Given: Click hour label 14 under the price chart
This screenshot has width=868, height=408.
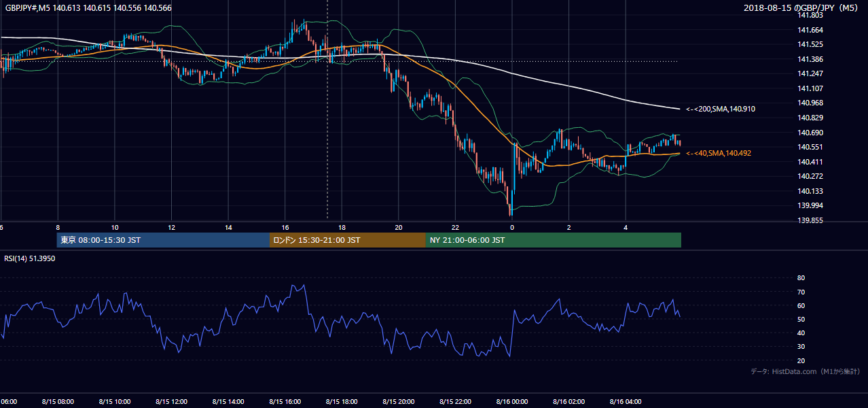Looking at the screenshot, I should pos(228,228).
